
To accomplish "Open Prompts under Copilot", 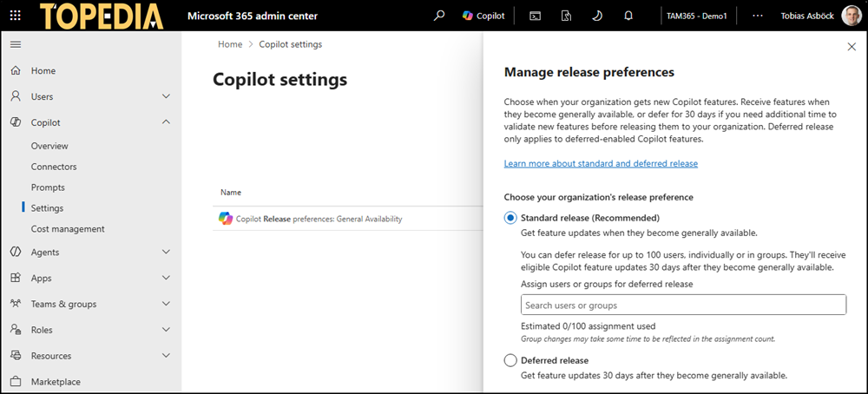I will (x=48, y=187).
